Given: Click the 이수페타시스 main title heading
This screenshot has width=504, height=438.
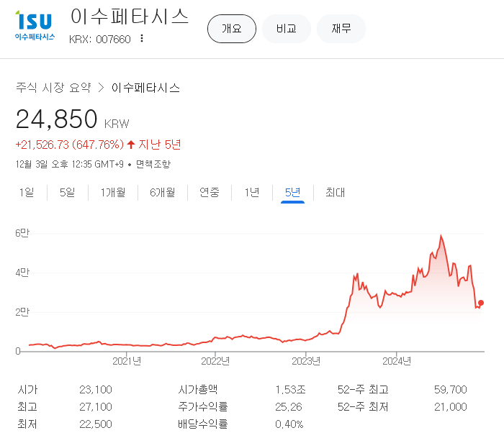Looking at the screenshot, I should click(x=129, y=17).
